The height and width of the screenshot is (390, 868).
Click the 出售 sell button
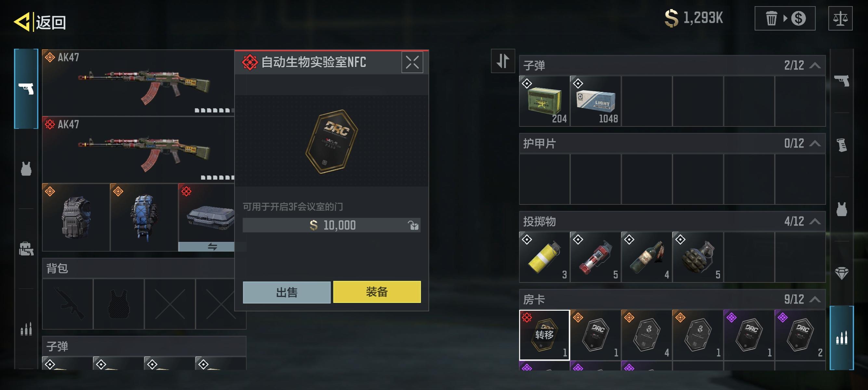(x=286, y=292)
